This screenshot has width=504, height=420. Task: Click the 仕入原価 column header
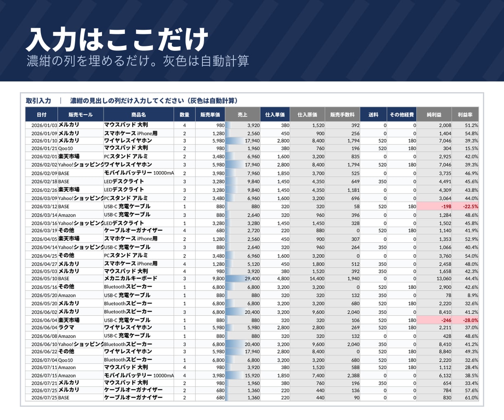tap(307, 115)
